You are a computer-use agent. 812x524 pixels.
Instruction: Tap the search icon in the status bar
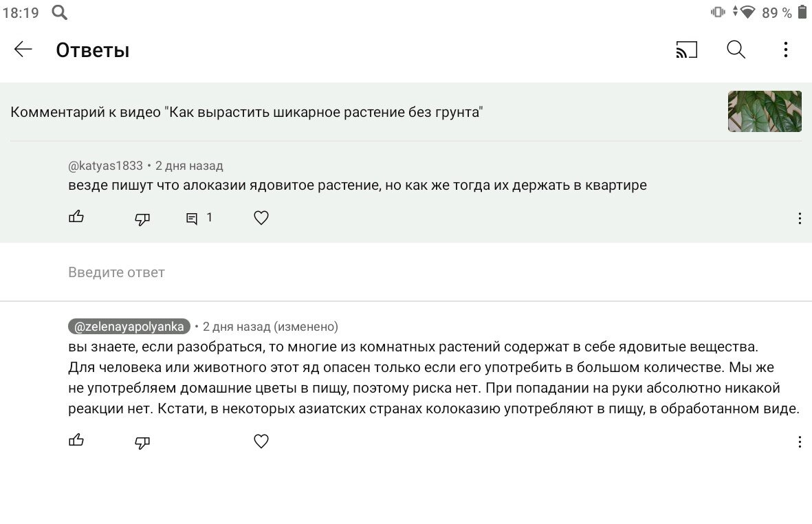pos(59,12)
